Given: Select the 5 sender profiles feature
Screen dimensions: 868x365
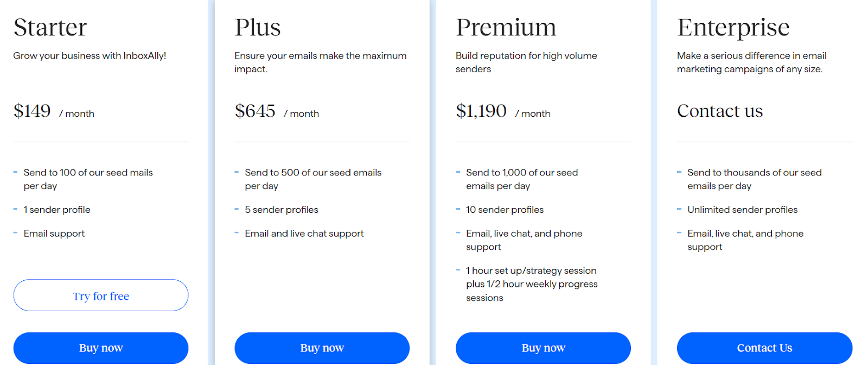Looking at the screenshot, I should (x=281, y=209).
